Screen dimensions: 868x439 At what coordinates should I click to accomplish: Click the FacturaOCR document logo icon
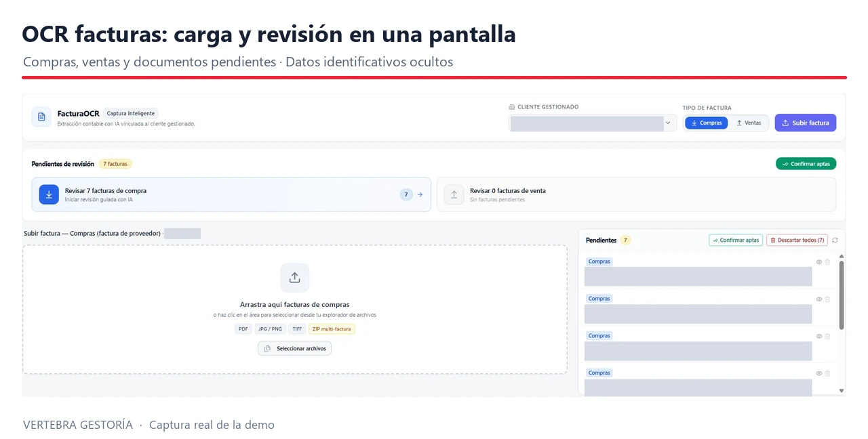(x=41, y=117)
